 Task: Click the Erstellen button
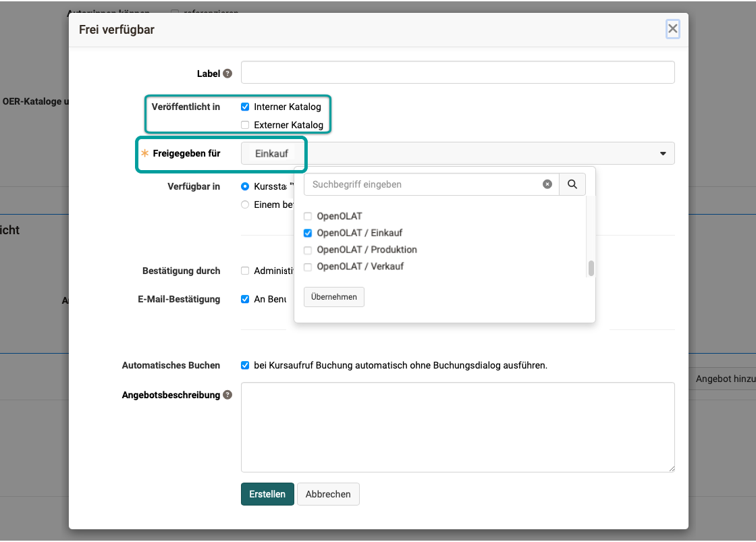pyautogui.click(x=267, y=494)
